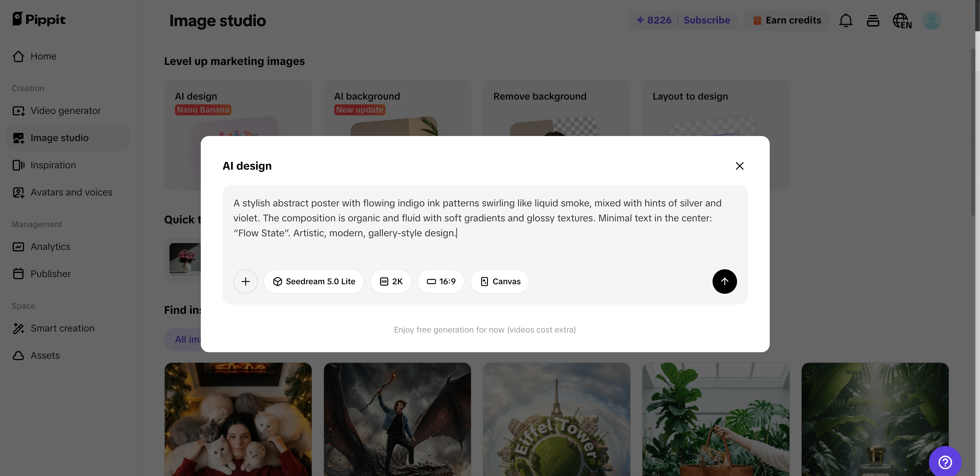This screenshot has width=980, height=476.
Task: Click the plus add-attachment button
Action: [x=245, y=281]
